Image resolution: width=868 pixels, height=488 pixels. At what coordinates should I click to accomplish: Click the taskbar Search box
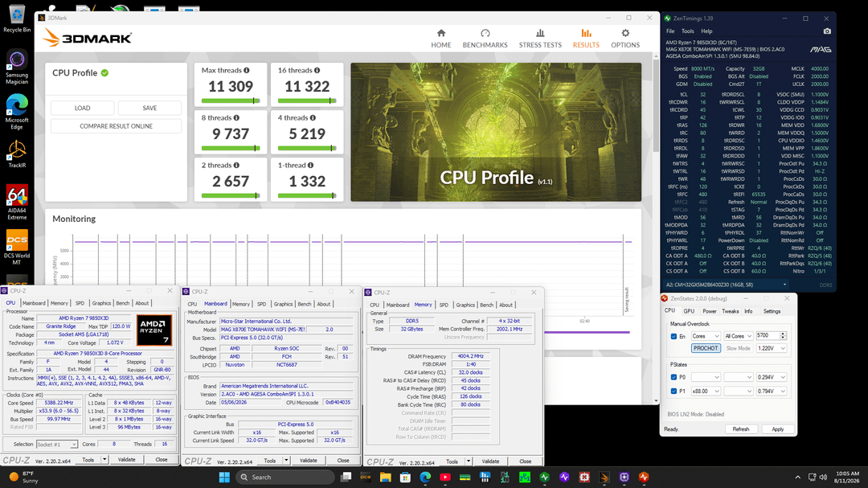[x=285, y=477]
